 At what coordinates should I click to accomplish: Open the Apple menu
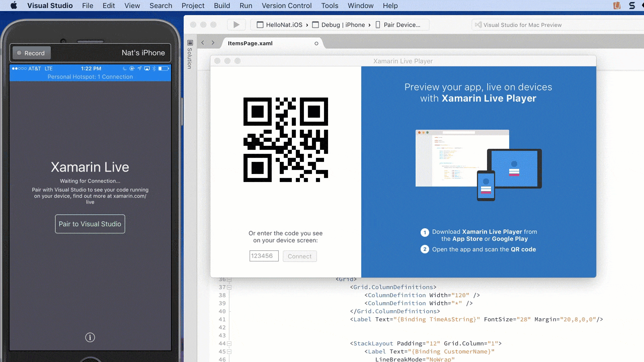[x=13, y=6]
